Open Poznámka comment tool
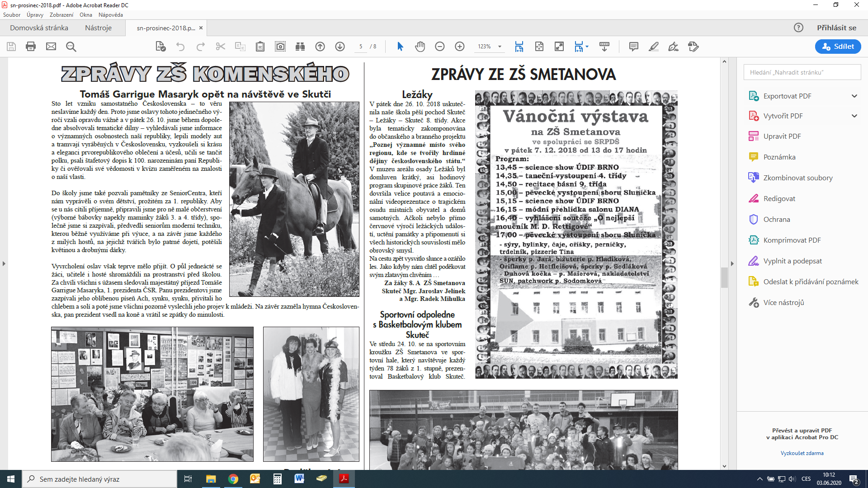 779,157
